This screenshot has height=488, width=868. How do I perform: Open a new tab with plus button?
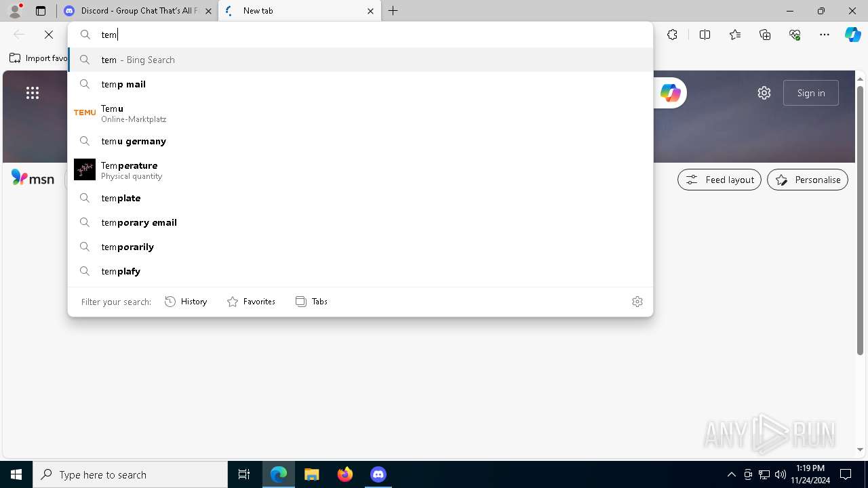click(x=393, y=11)
